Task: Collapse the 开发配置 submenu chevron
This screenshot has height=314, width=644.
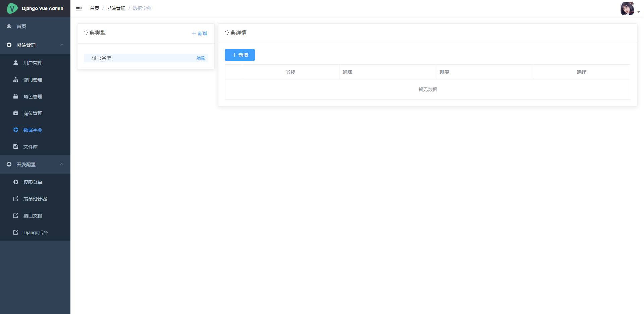Action: click(62, 164)
